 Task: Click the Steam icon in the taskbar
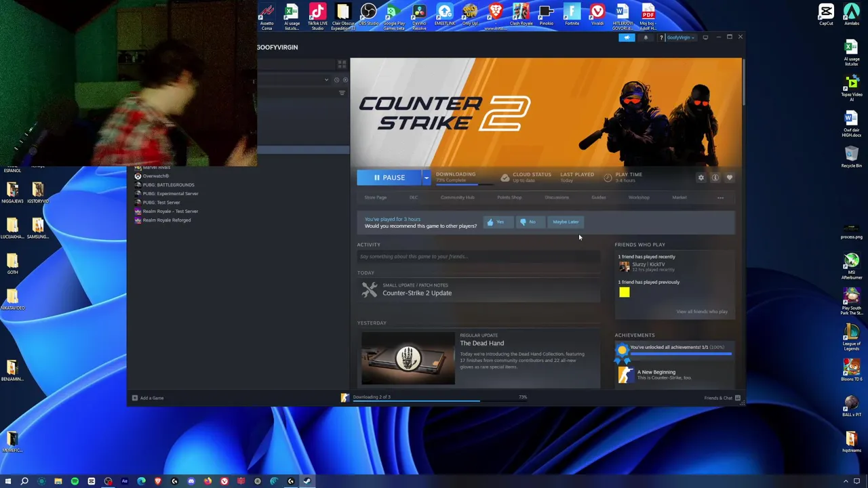tap(307, 481)
